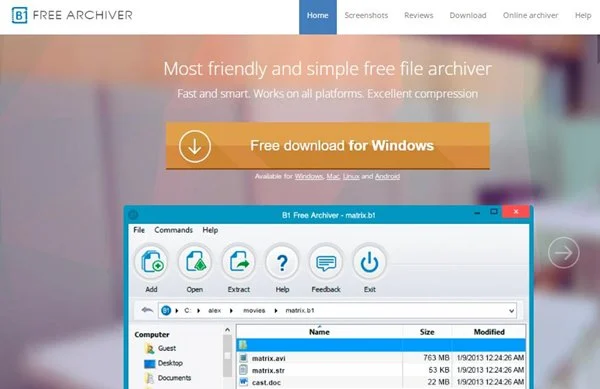Show next screenshot with right arrow
The image size is (600, 389).
564,252
